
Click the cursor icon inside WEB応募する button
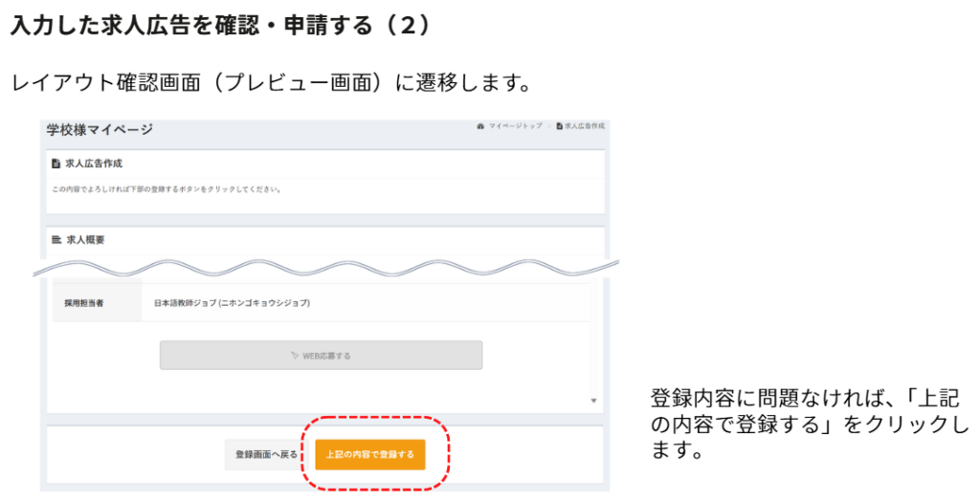(295, 356)
